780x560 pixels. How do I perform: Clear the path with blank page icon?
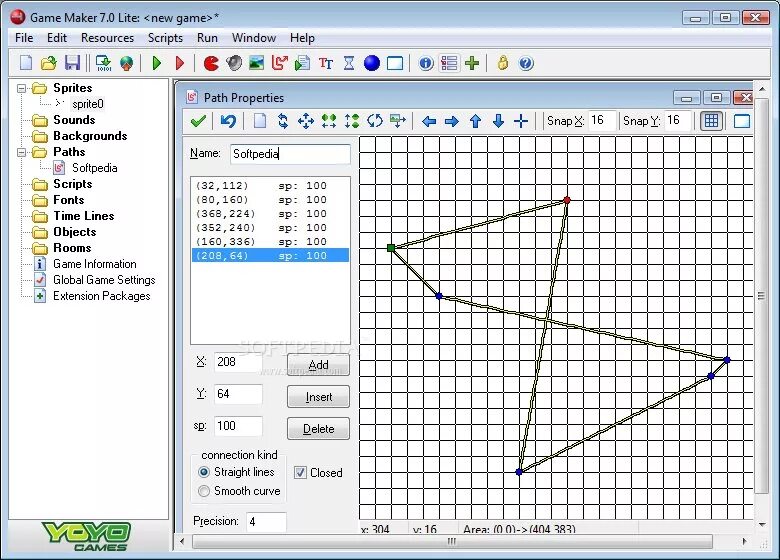coord(260,121)
